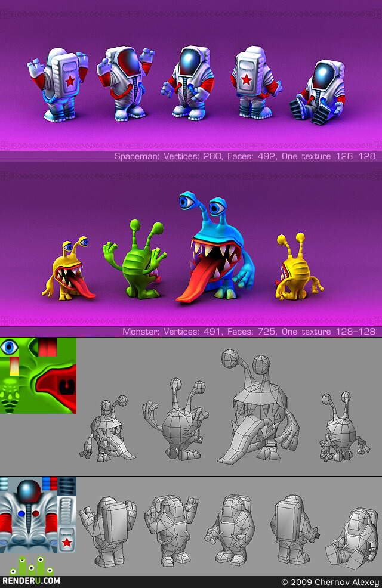Select the green monster texture map thumbnail
The image size is (382, 588).
click(38, 375)
